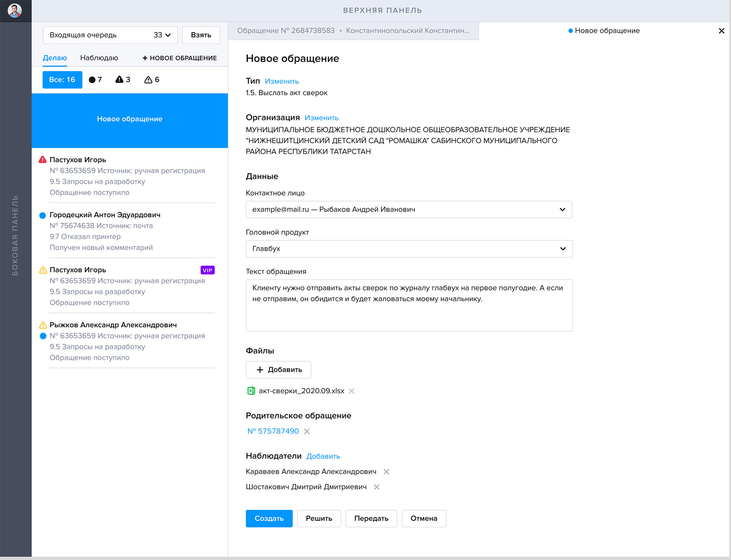The image size is (731, 560).
Task: Click into the Текст обращения text area
Action: pyautogui.click(x=409, y=305)
